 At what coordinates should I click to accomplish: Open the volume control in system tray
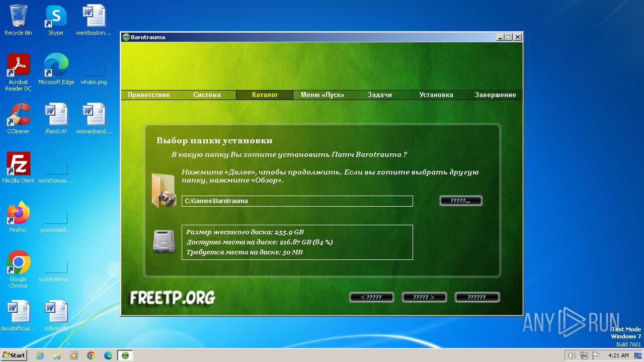pos(572,355)
